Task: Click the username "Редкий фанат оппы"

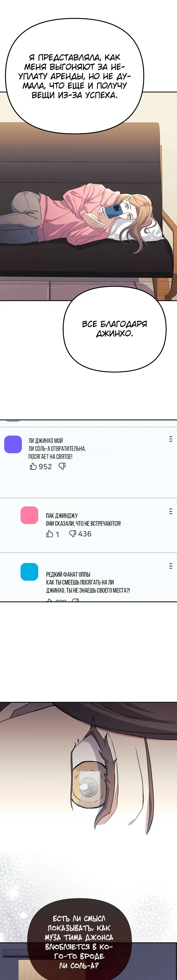Action: point(68,575)
